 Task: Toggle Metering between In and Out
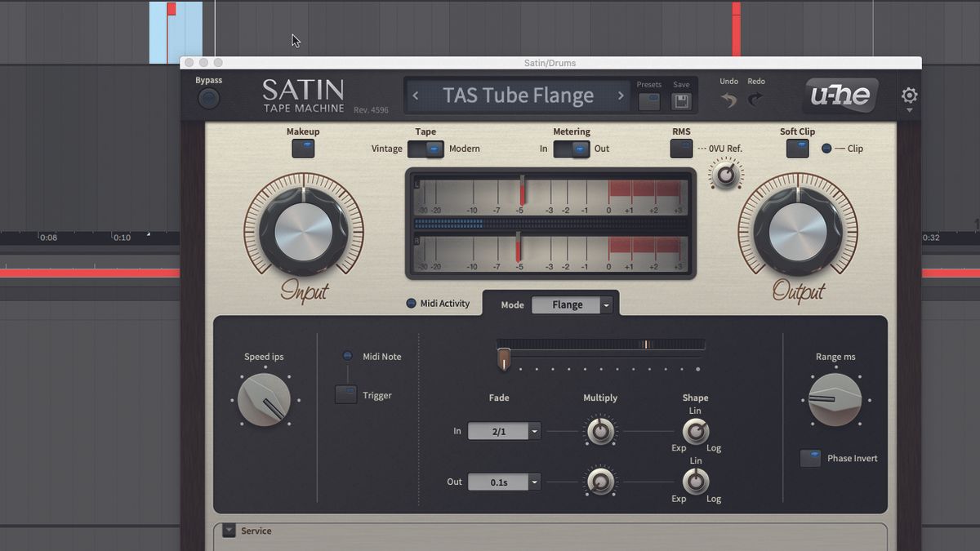[x=572, y=149]
